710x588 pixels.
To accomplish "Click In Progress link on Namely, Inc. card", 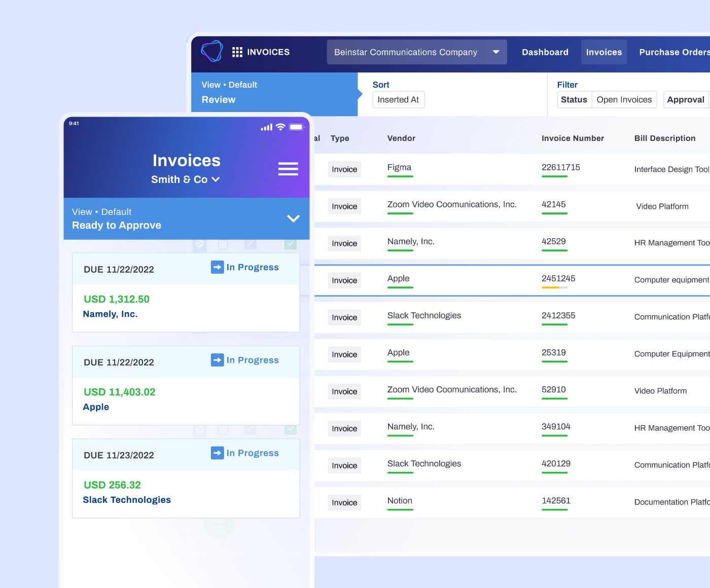I will (253, 267).
